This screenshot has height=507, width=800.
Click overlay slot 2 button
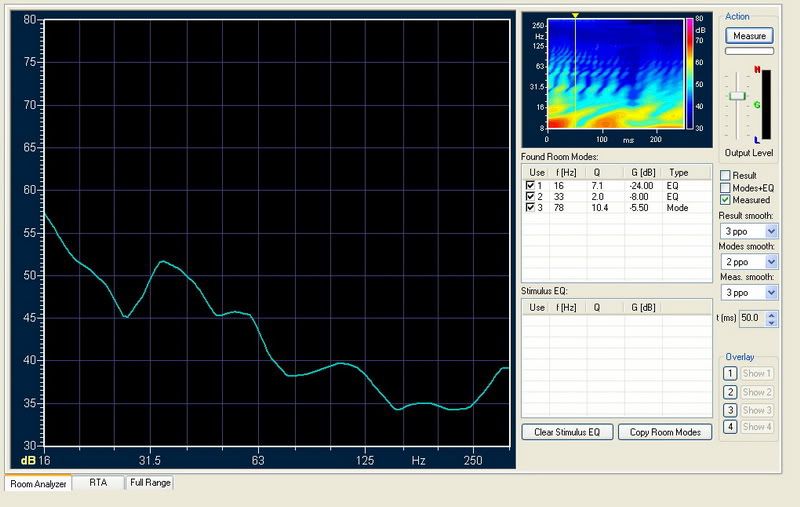point(731,392)
